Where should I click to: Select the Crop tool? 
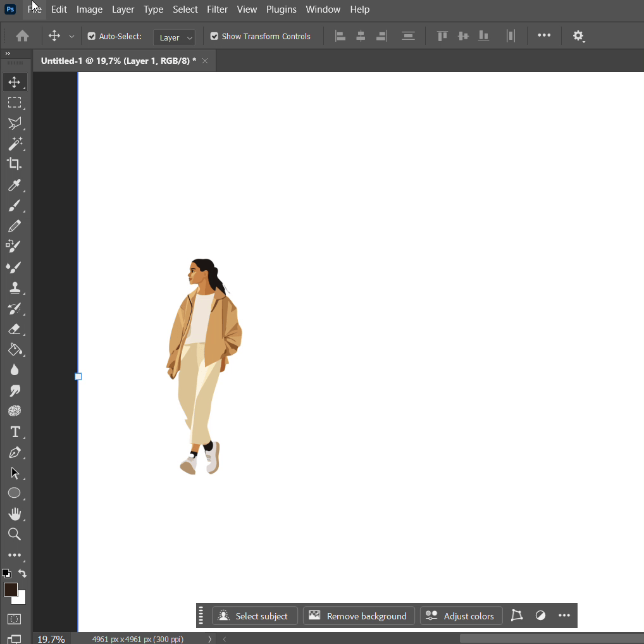pyautogui.click(x=14, y=164)
